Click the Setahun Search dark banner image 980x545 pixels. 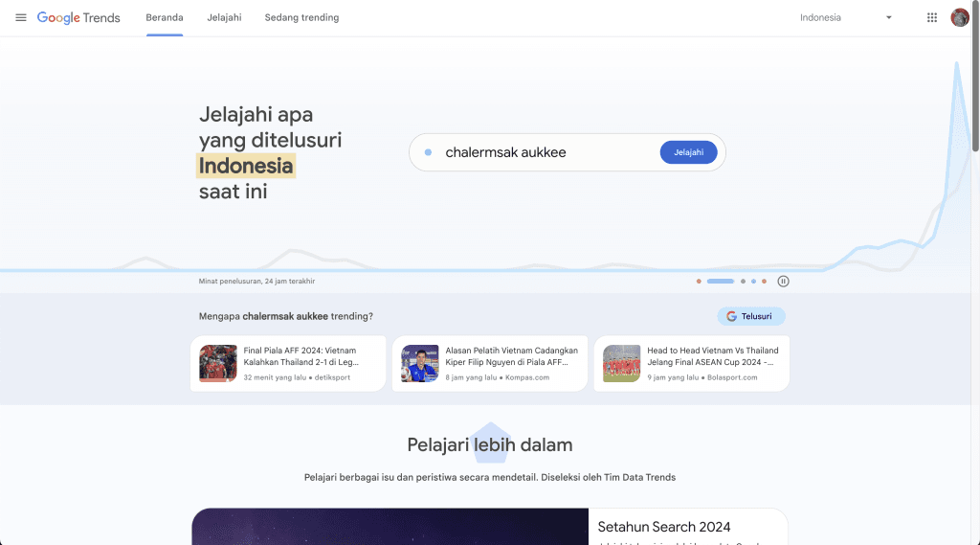[390, 527]
